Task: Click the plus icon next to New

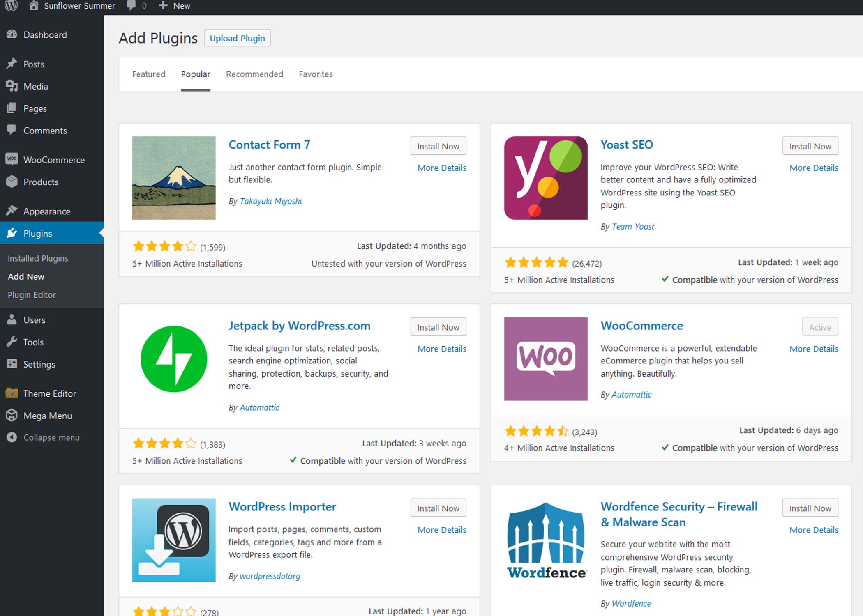Action: 163,5
